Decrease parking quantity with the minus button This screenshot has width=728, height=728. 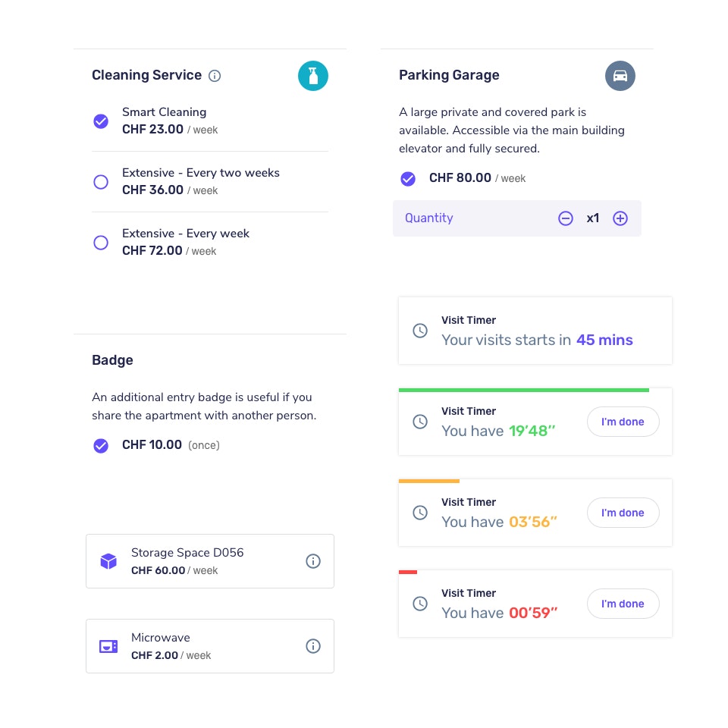coord(566,218)
